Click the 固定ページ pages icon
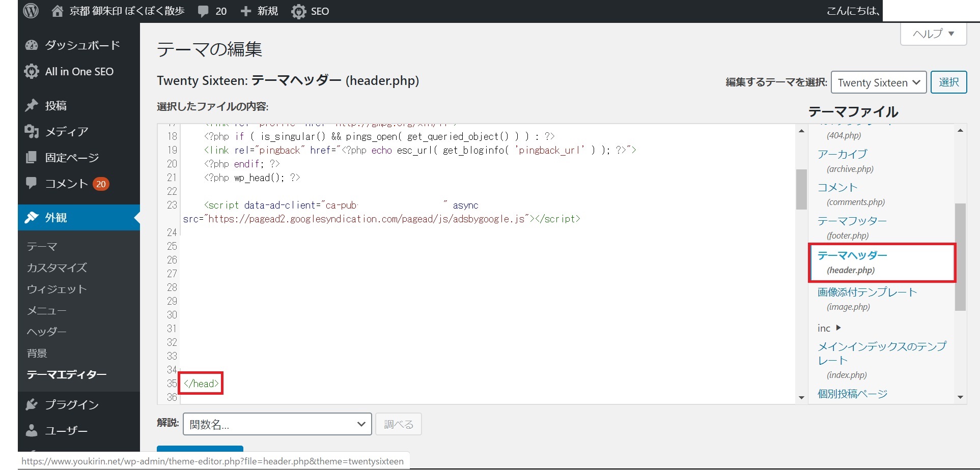Screen dimensions: 980x470 pyautogui.click(x=32, y=158)
